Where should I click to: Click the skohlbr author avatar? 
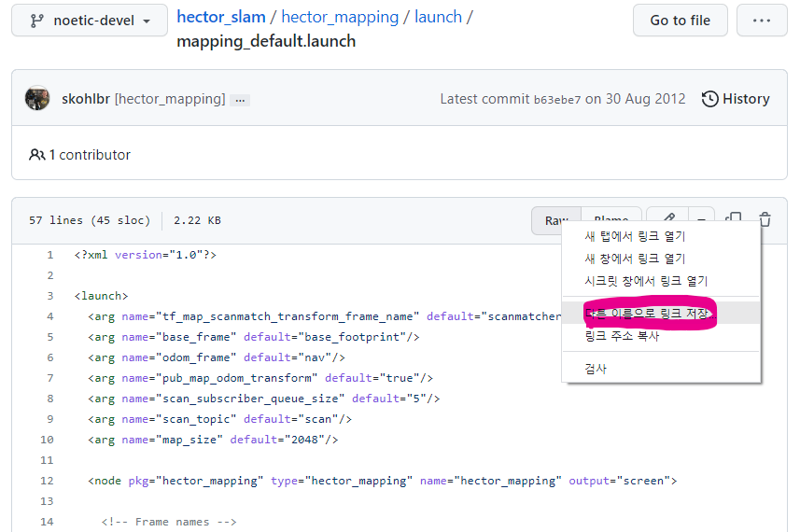tap(37, 98)
